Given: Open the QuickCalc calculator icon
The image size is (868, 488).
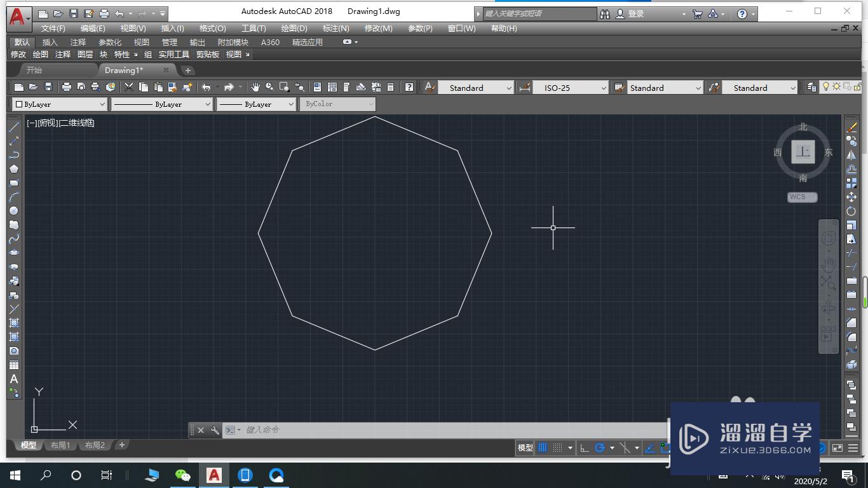Looking at the screenshot, I should [x=391, y=87].
